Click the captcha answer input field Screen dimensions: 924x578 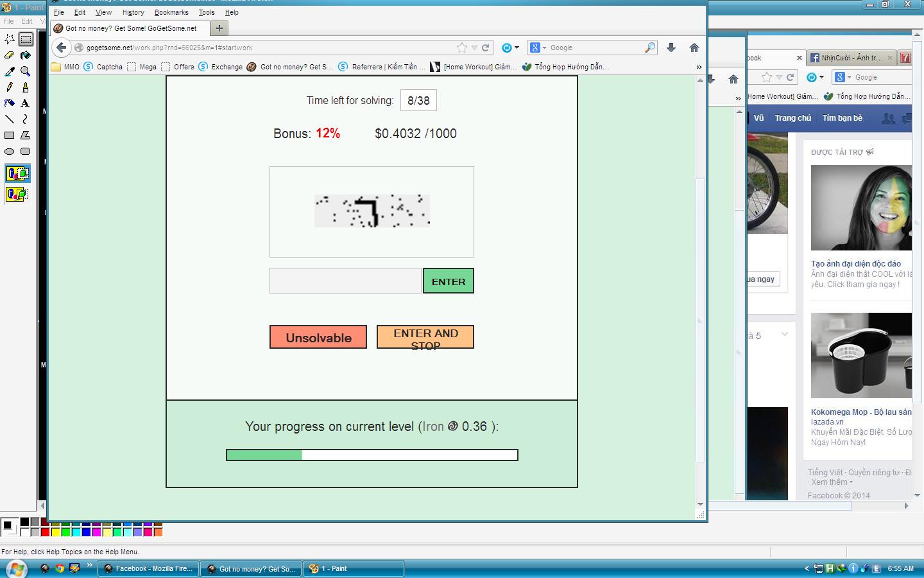345,281
